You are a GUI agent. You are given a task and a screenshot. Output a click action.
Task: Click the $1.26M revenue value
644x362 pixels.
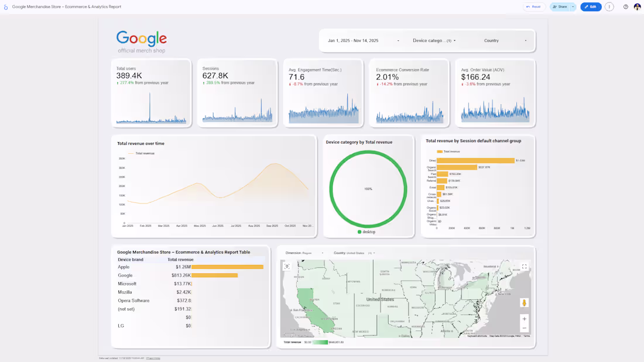pos(183,267)
